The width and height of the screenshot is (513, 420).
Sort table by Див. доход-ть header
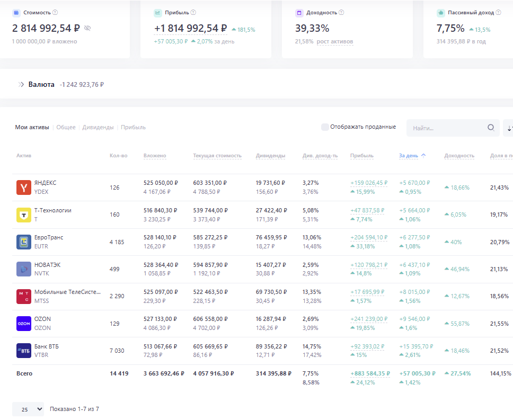320,156
